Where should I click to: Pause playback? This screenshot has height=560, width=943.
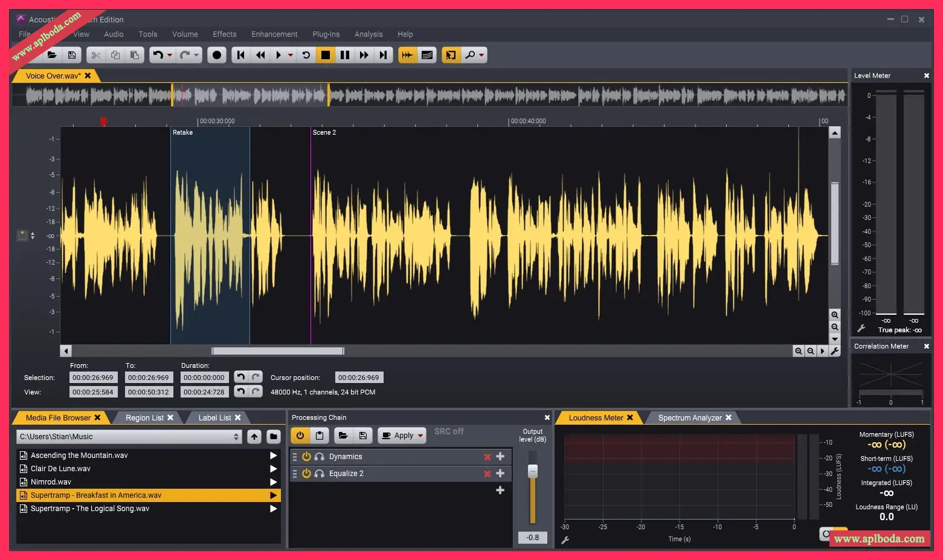[x=345, y=55]
